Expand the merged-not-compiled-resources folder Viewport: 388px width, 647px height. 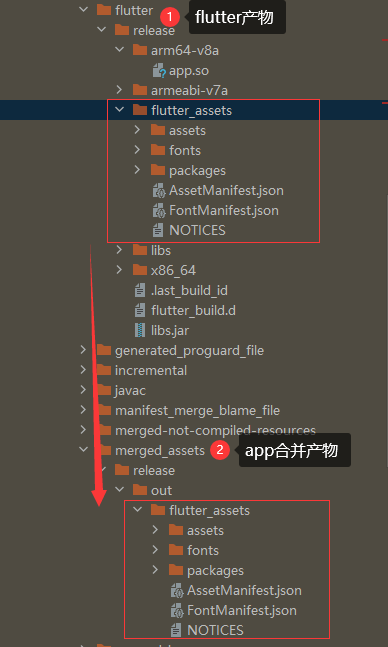(x=83, y=430)
